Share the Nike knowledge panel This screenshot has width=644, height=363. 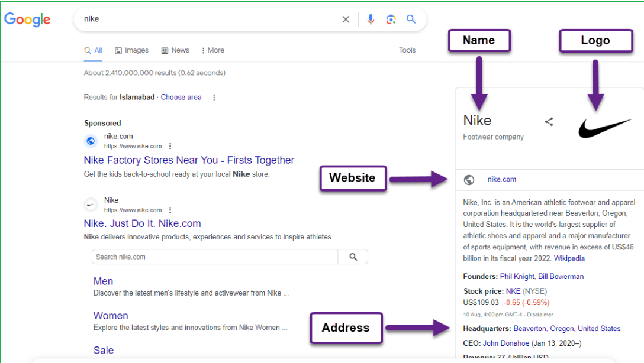point(549,121)
